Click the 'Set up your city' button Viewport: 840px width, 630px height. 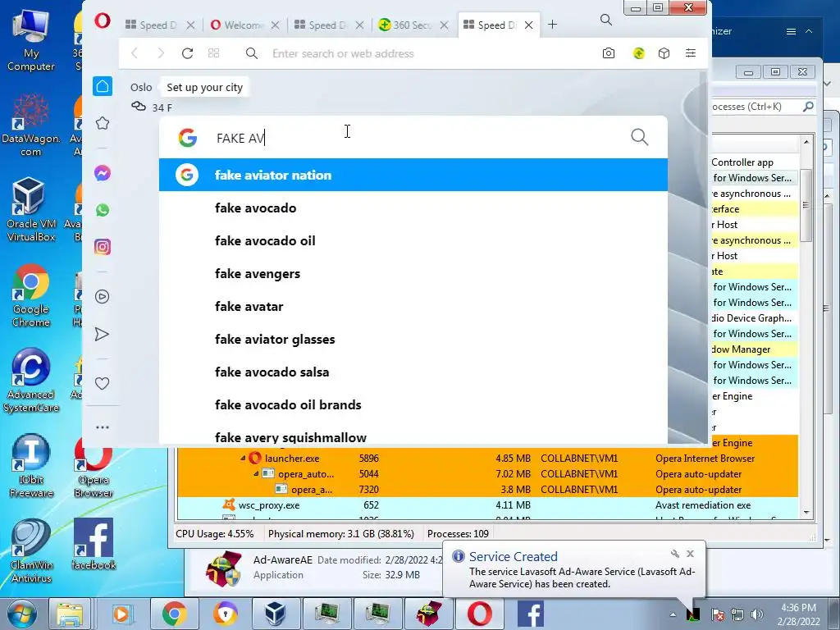coord(204,87)
